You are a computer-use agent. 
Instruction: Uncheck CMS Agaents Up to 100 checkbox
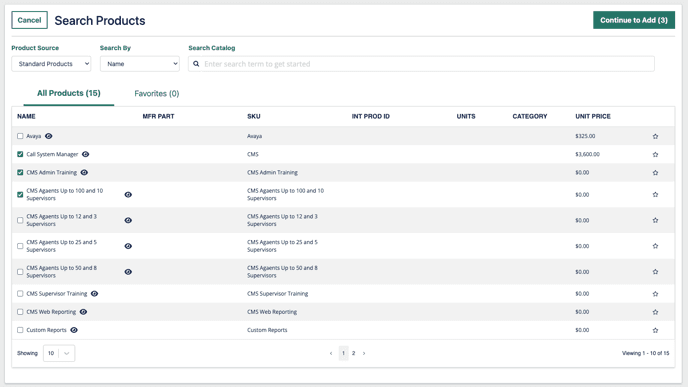(20, 194)
